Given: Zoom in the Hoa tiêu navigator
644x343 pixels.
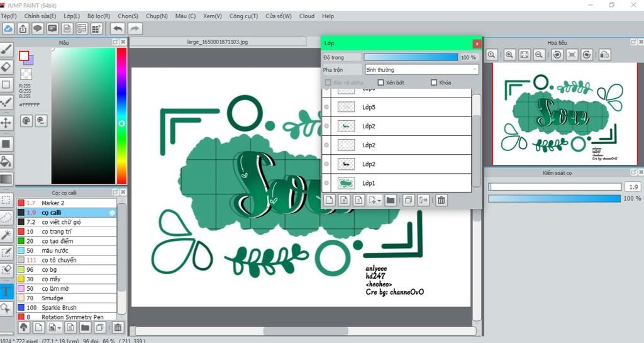Looking at the screenshot, I should pos(509,55).
